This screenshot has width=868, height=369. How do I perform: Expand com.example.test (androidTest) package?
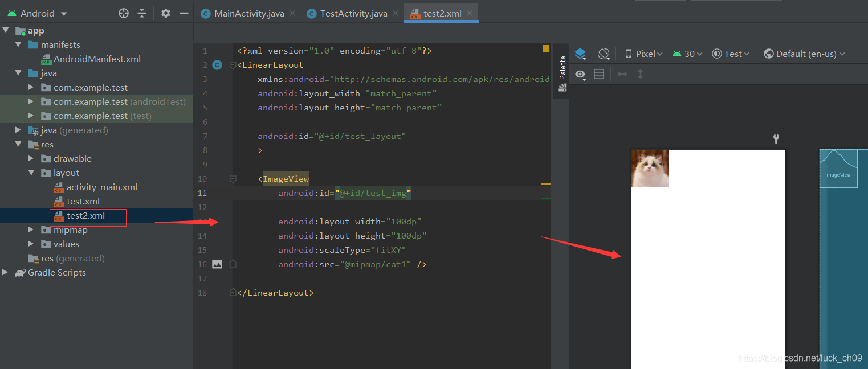[31, 101]
